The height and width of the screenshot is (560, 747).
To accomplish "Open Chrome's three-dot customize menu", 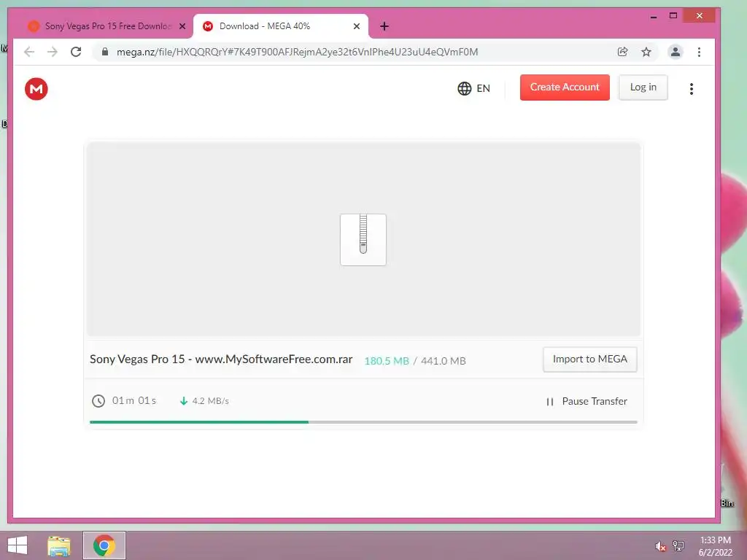I will pyautogui.click(x=699, y=52).
